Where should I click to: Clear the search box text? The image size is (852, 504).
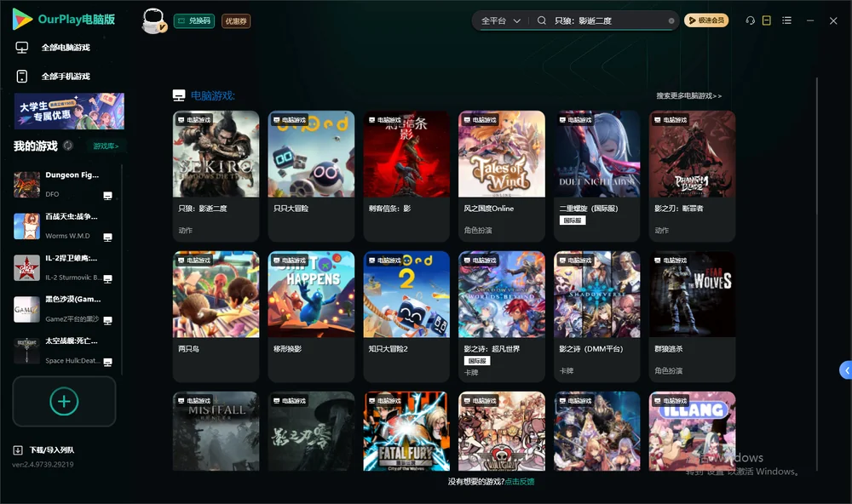(671, 21)
